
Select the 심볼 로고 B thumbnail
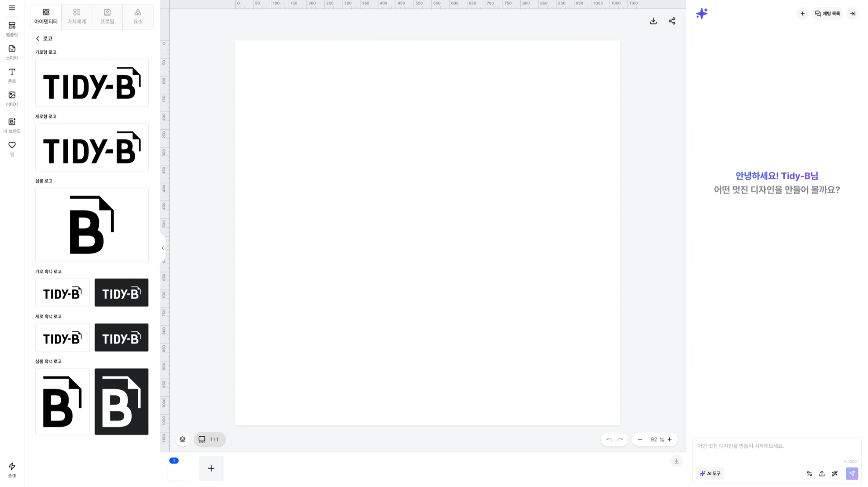click(92, 225)
